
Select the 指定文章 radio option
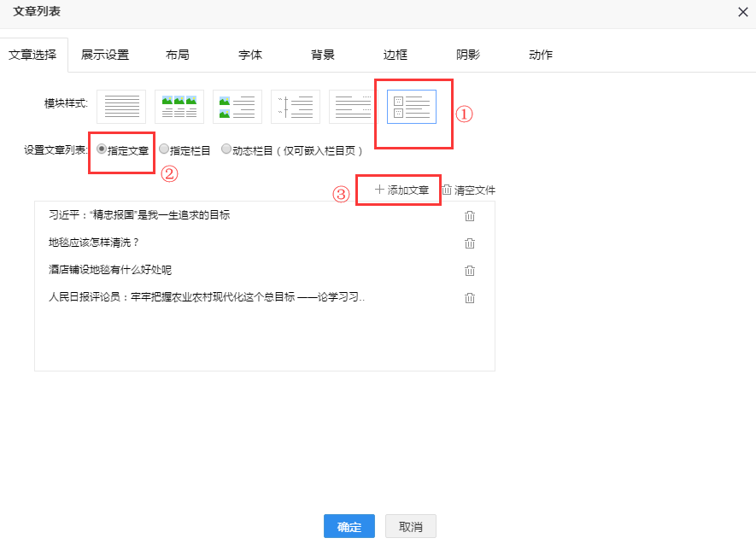[x=103, y=149]
